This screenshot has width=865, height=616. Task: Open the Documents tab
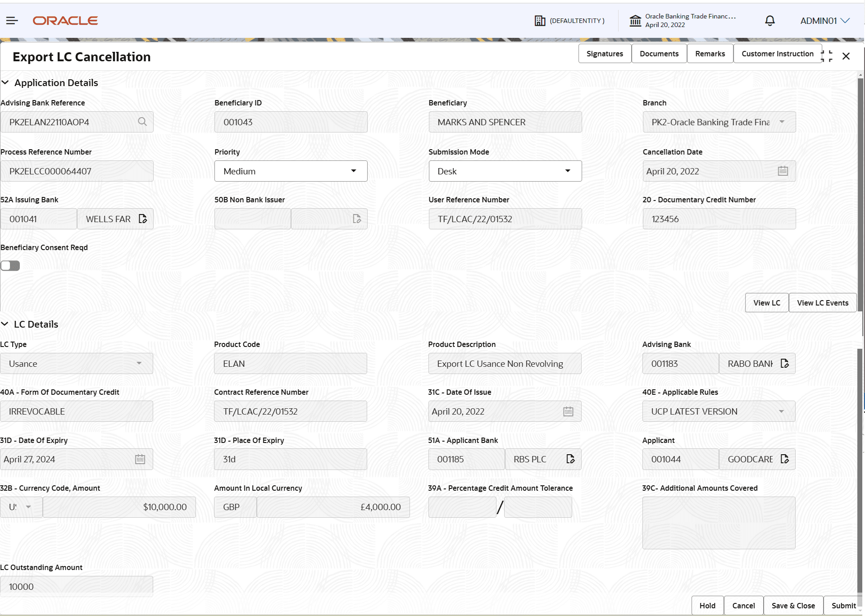coord(659,54)
